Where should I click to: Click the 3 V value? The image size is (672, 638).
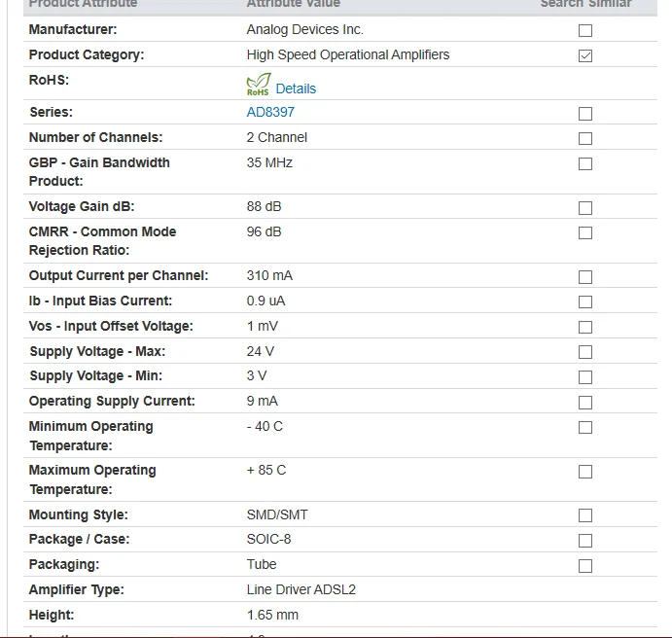[257, 375]
